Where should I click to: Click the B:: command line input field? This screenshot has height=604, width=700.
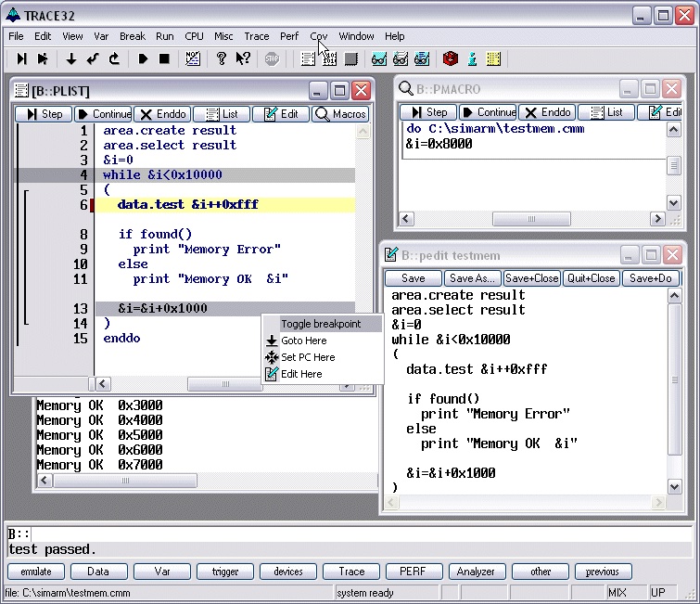coord(363,534)
